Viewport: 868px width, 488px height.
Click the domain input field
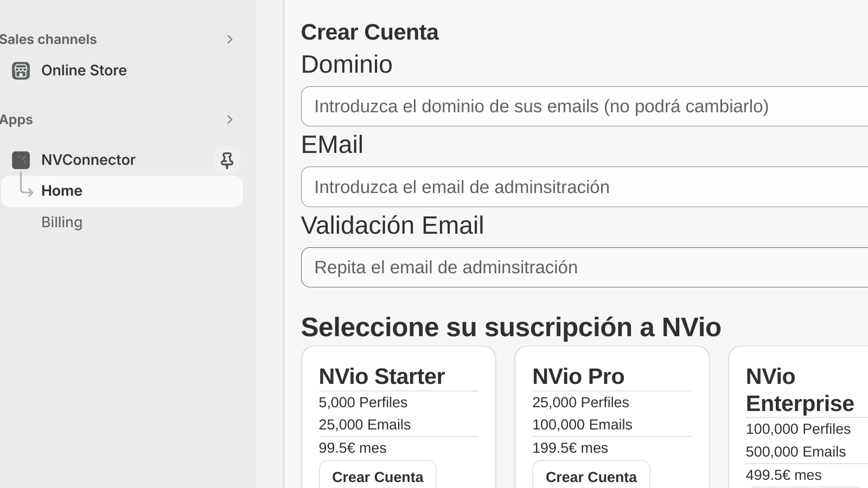point(542,106)
